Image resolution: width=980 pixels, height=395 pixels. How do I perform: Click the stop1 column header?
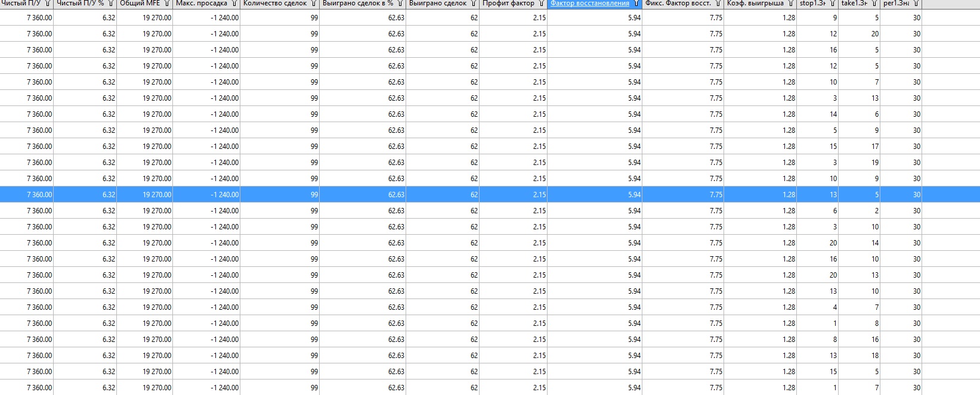coord(812,4)
